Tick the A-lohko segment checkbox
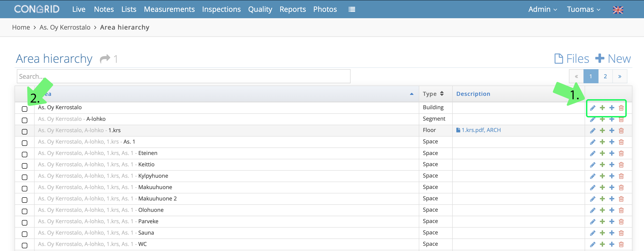Image resolution: width=644 pixels, height=251 pixels. [25, 120]
